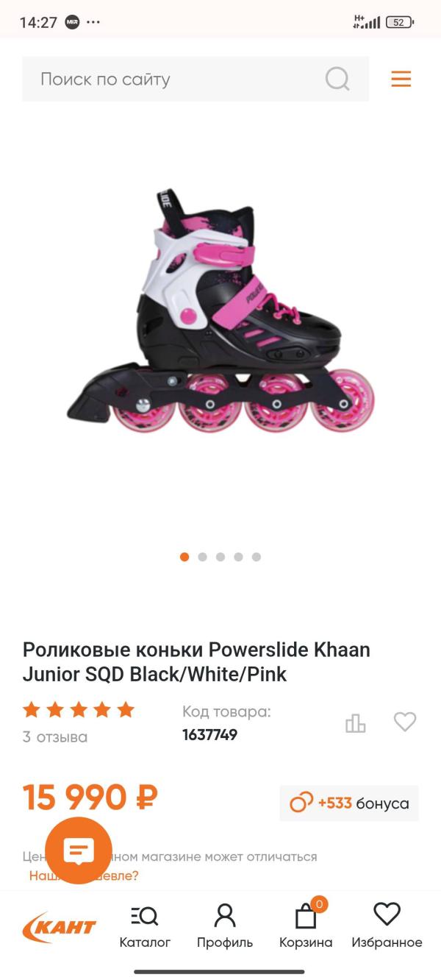441x980 pixels.
Task: Tap the search magnifier icon
Action: click(337, 79)
